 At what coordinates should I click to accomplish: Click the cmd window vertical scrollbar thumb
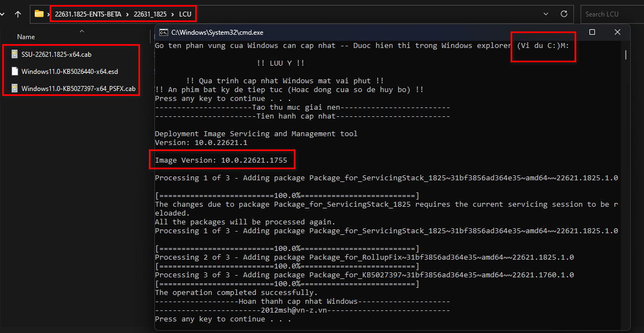coord(625,55)
